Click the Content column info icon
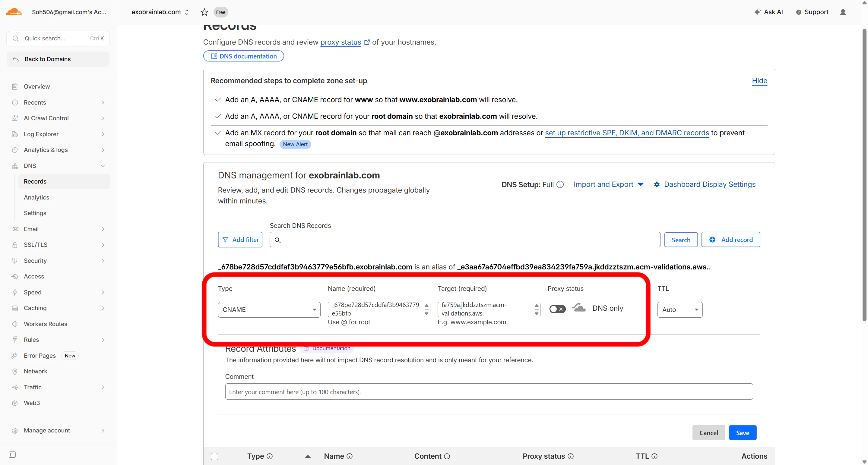This screenshot has height=465, width=868. [x=447, y=456]
